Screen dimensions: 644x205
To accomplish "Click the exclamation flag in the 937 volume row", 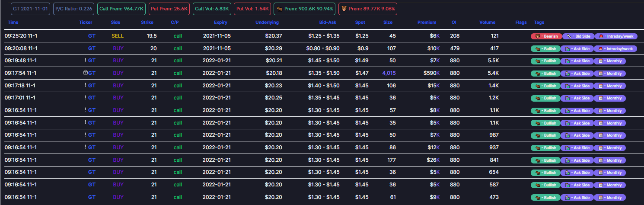I will click(x=86, y=147).
